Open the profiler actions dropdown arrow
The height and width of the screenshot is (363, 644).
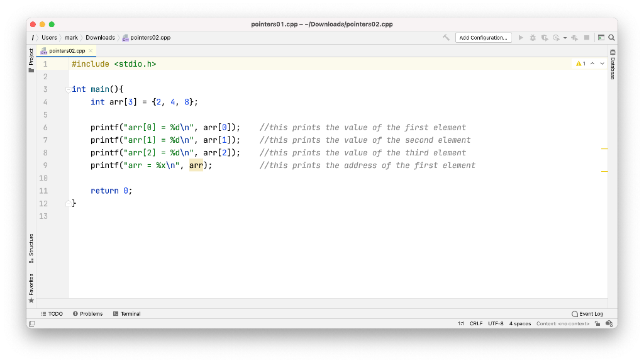point(565,37)
